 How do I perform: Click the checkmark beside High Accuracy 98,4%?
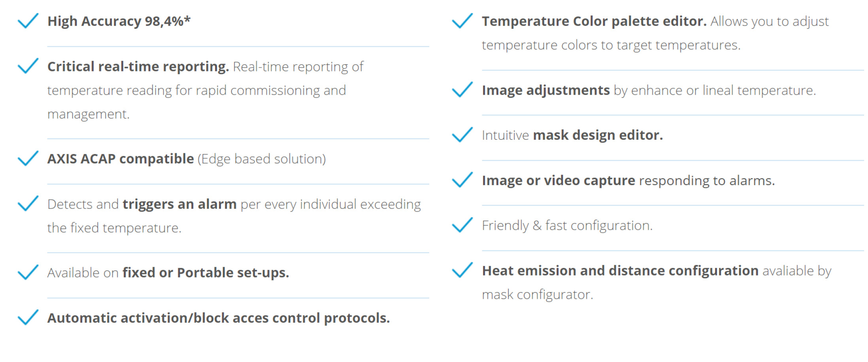(28, 21)
